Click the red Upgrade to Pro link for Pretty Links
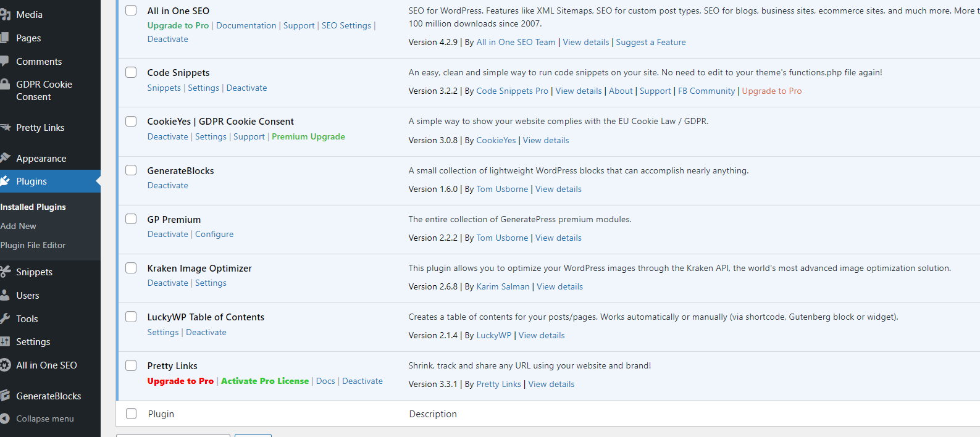980x437 pixels. pos(180,381)
